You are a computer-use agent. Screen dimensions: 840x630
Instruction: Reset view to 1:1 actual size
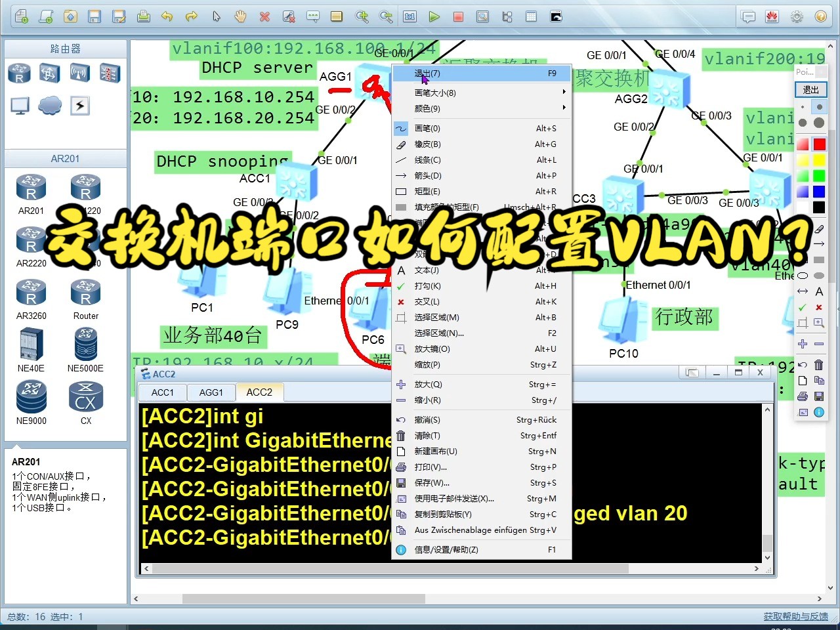409,16
